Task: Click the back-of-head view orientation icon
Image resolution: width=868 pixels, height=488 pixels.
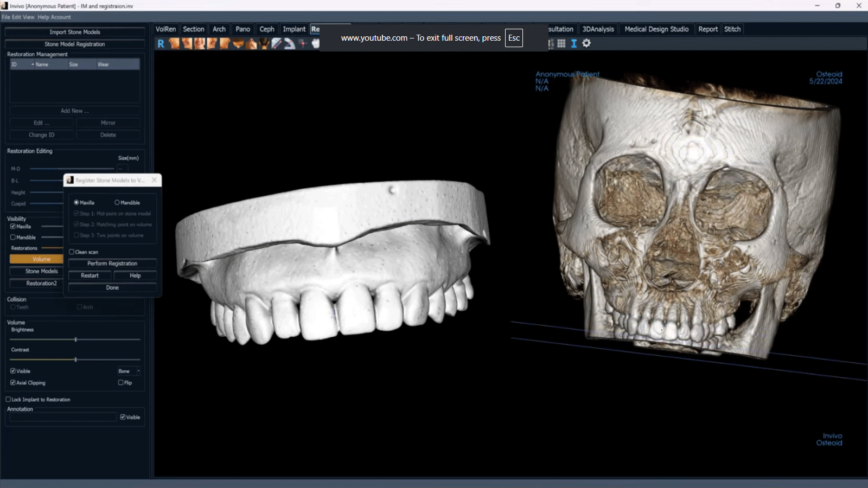Action: pos(264,44)
